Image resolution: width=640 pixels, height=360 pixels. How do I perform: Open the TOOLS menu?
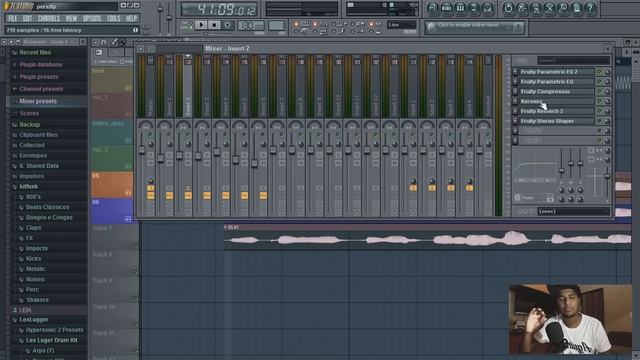click(113, 18)
